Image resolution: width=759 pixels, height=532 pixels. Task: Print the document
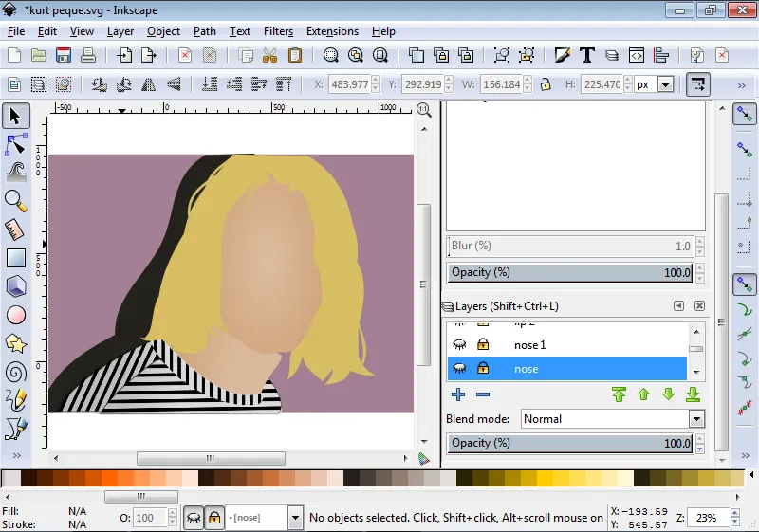88,55
